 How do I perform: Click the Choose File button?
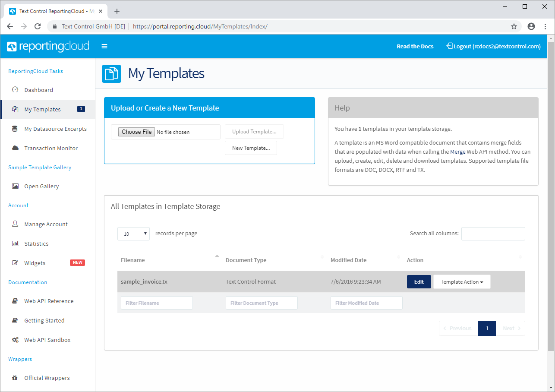[137, 132]
